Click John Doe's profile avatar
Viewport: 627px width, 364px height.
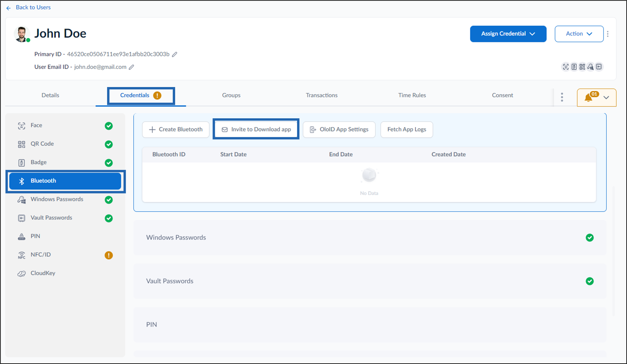22,34
